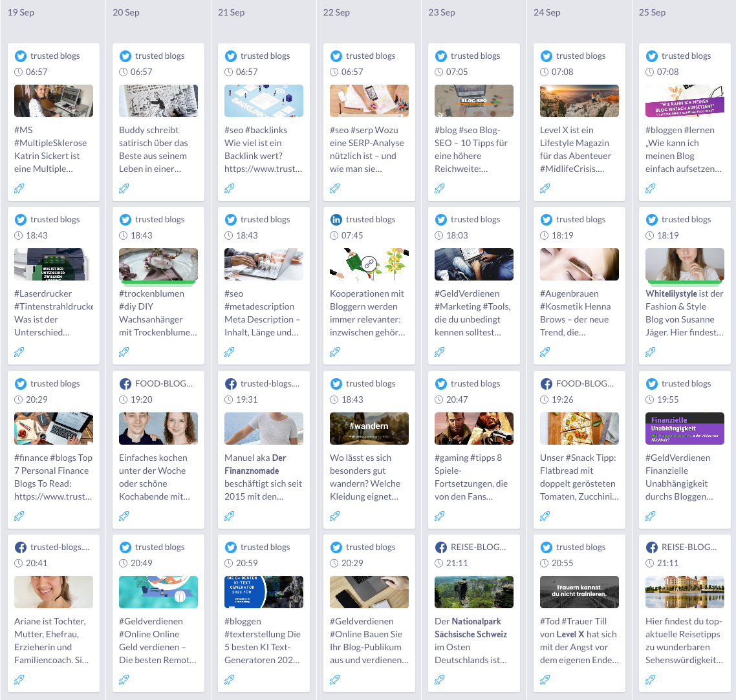Click rocket icon on the Finanznomade post
Image resolution: width=736 pixels, height=700 pixels.
(230, 516)
